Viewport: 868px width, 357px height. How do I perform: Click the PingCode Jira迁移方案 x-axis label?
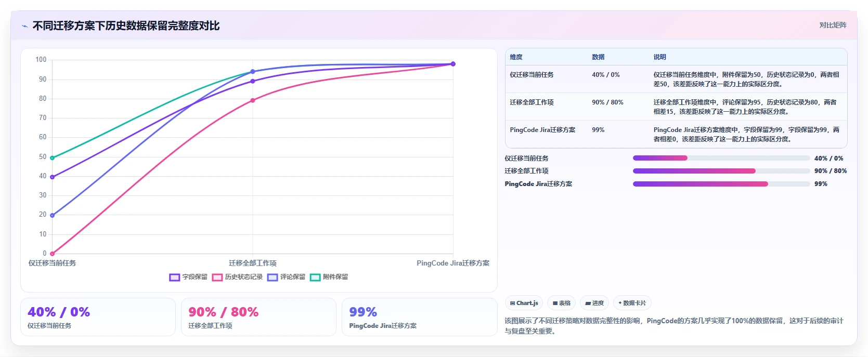point(453,263)
